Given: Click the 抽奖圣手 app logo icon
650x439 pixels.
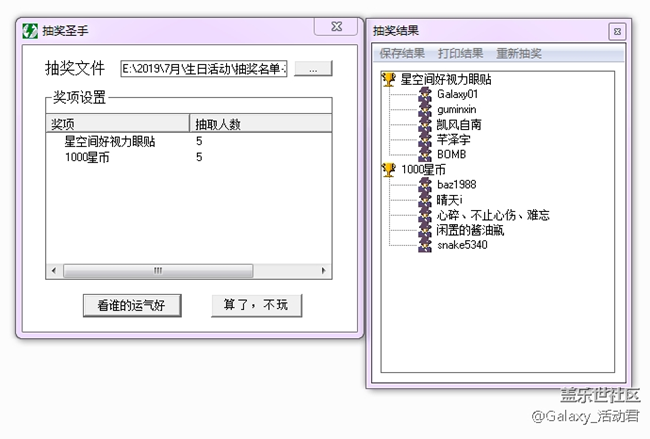Looking at the screenshot, I should [x=30, y=31].
